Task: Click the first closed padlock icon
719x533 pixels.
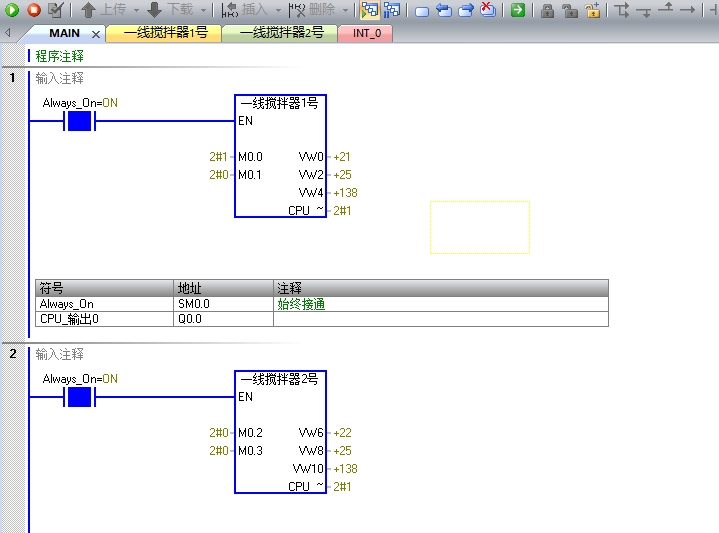Action: (x=548, y=10)
